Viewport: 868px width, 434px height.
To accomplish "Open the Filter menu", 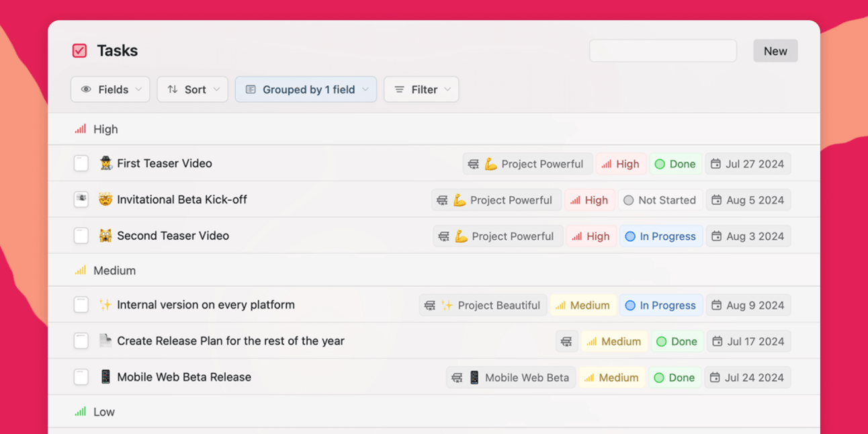I will click(421, 89).
